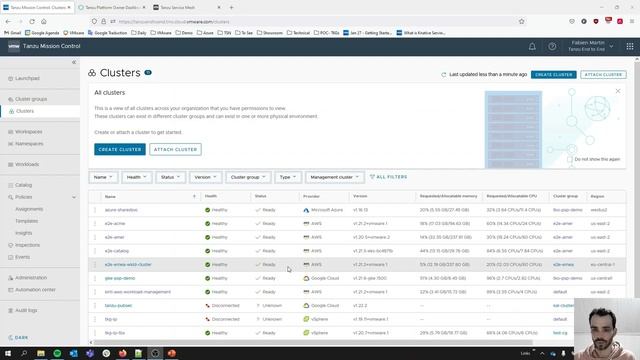Open Insights under Policies

[23, 233]
